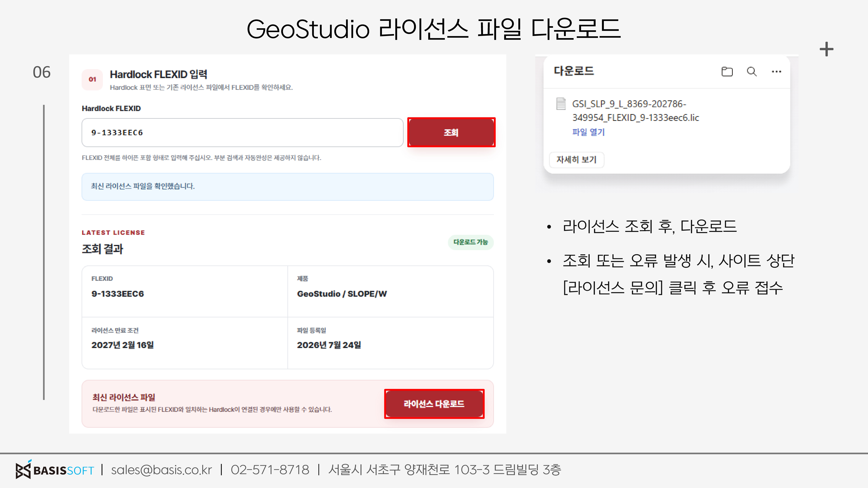
Task: Click the product value GeoStudio / SLOPE/W
Action: [x=342, y=294]
